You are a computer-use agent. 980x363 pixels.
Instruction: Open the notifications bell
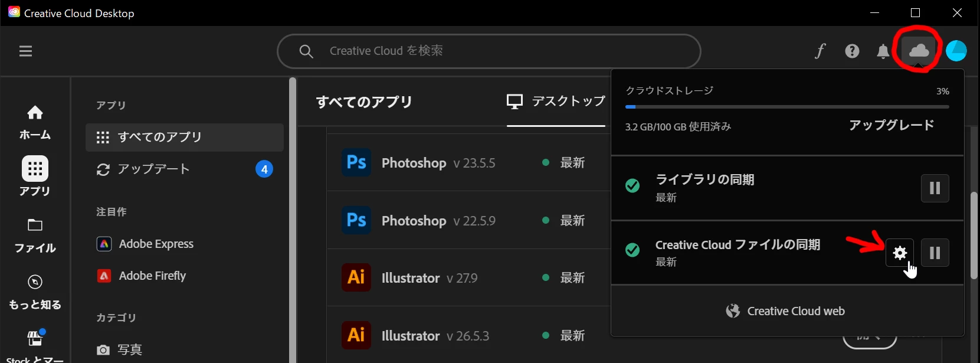[x=883, y=51]
